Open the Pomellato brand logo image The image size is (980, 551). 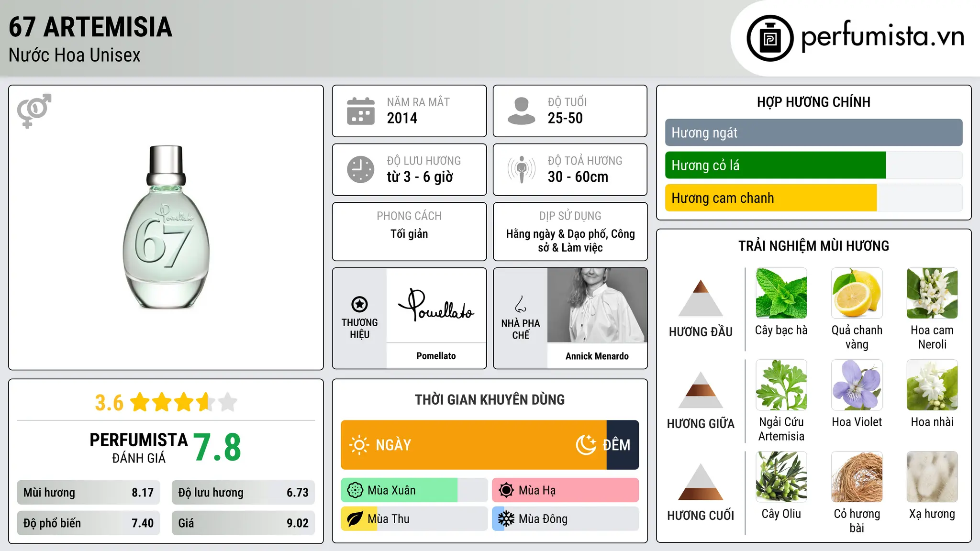436,305
